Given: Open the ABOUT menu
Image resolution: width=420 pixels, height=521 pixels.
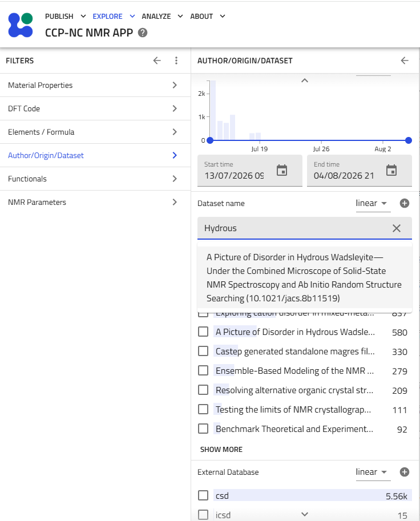Looking at the screenshot, I should pos(208,17).
